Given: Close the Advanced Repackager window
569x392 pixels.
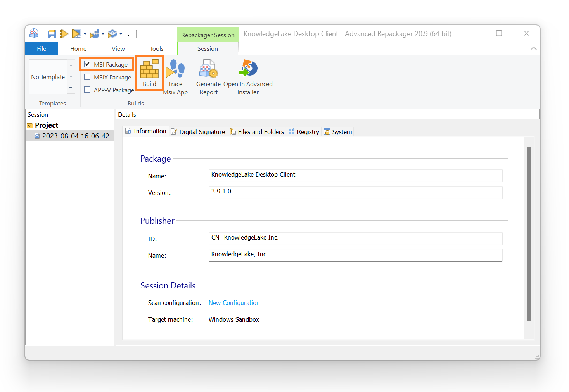Looking at the screenshot, I should pyautogui.click(x=526, y=33).
